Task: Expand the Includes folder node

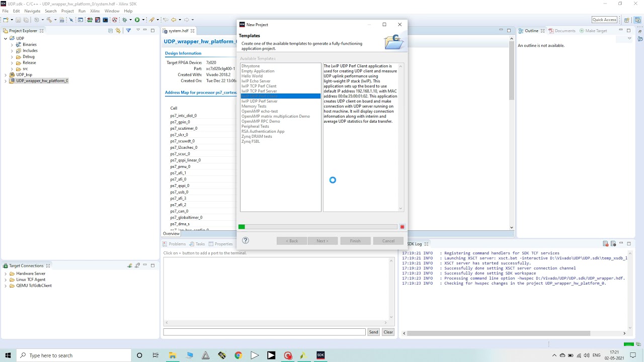Action: [x=12, y=50]
